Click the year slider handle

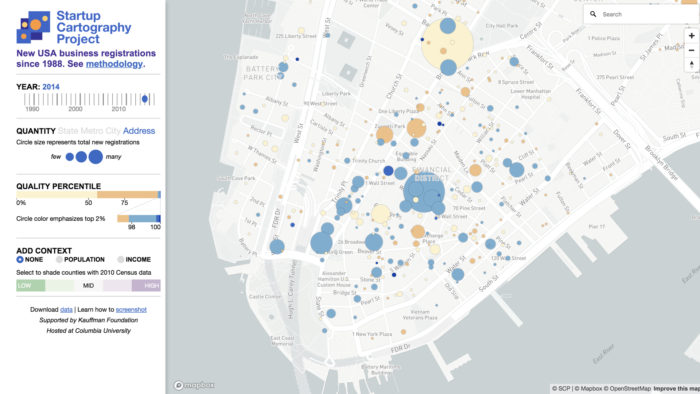coord(145,99)
